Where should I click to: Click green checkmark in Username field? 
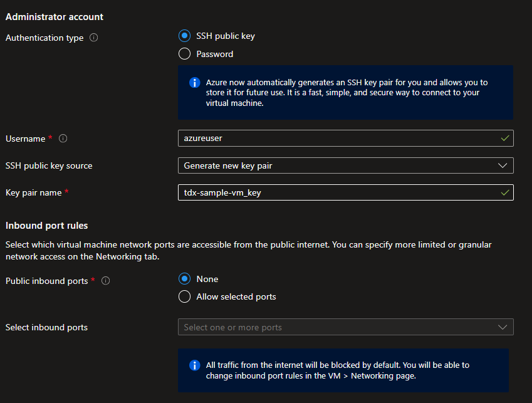click(x=505, y=138)
